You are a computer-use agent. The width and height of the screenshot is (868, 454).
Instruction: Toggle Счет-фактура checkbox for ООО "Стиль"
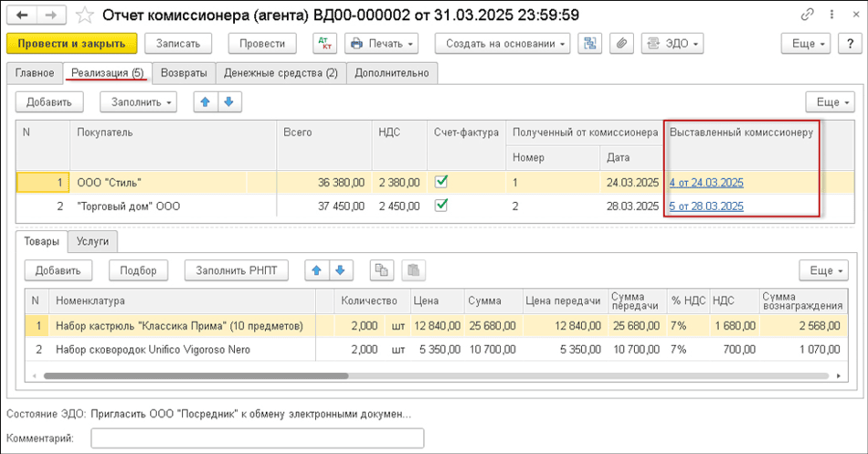442,182
